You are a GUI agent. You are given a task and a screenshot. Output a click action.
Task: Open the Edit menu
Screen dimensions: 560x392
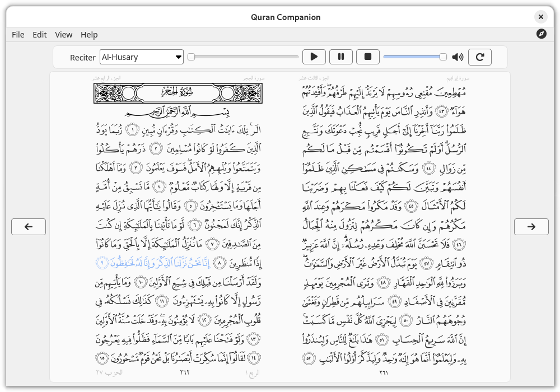pos(40,35)
